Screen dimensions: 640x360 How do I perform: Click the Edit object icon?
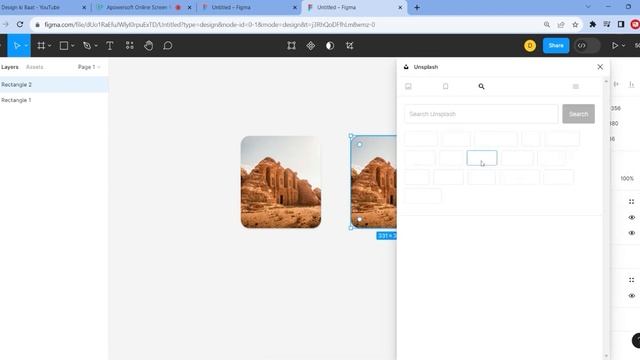[x=291, y=46]
